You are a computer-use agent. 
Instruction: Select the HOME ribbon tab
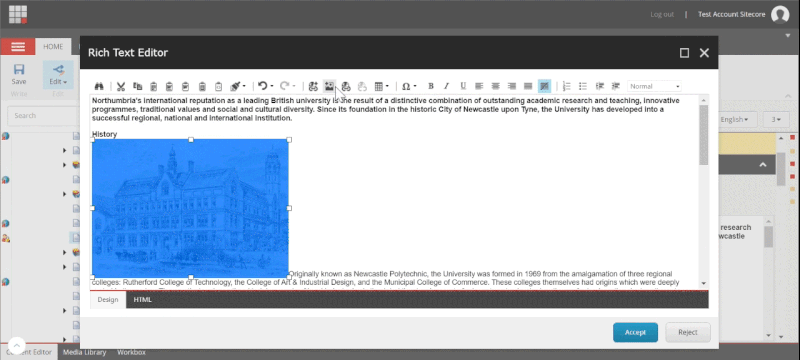[x=53, y=46]
